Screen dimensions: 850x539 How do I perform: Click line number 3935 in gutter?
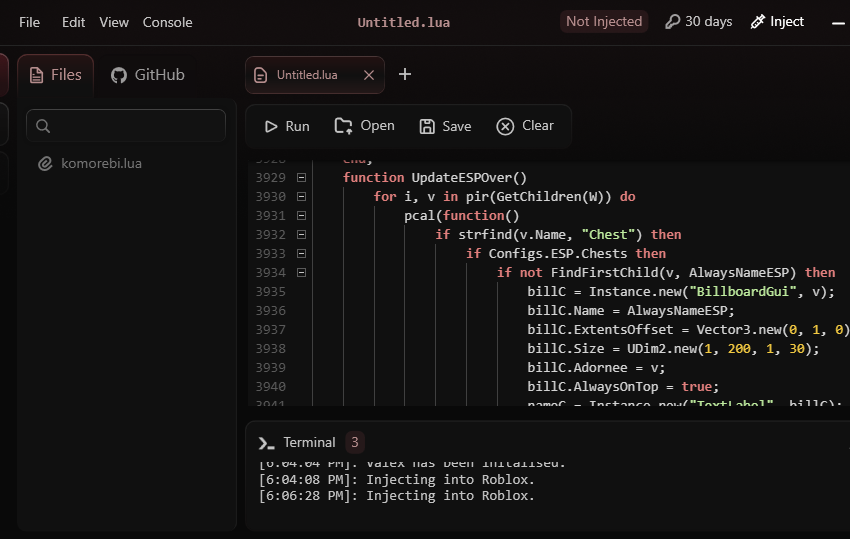pos(271,292)
